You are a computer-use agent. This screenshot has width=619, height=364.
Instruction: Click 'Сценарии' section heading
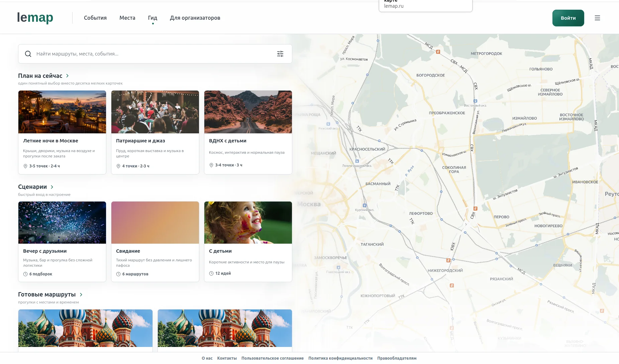[x=32, y=187]
